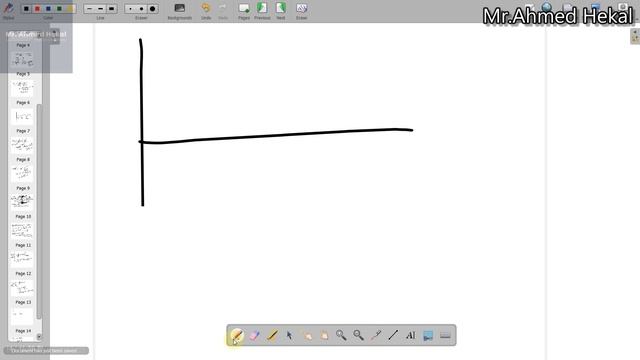Set large eraser size

(152, 9)
